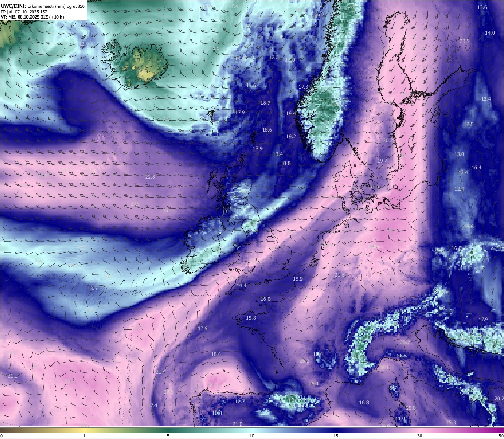The image size is (504, 439).
Task: Click the 25.3 value label
Action: click(451, 422)
